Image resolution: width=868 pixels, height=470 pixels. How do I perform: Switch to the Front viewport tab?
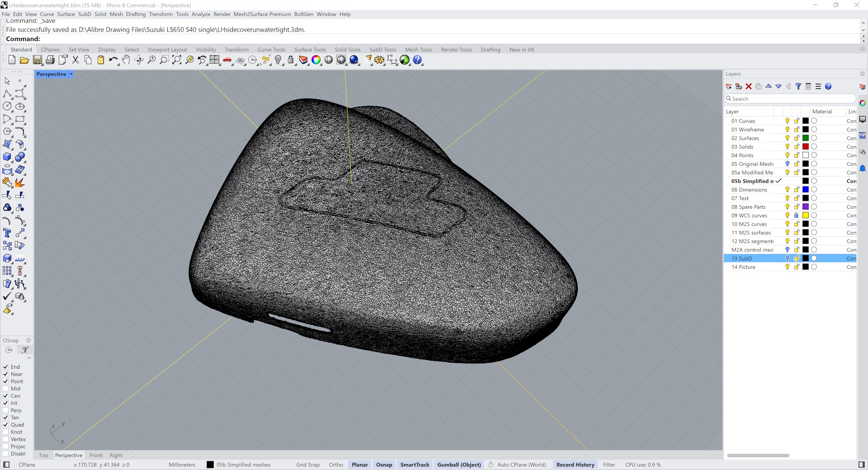click(96, 455)
